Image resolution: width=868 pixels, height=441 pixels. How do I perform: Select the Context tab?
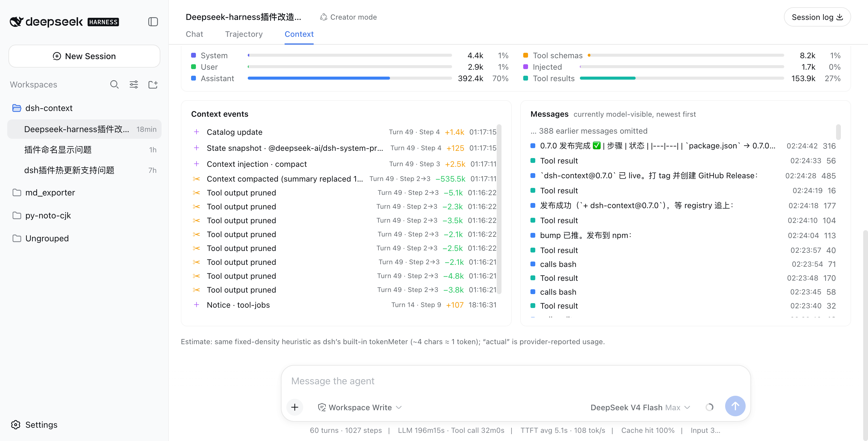pos(299,34)
